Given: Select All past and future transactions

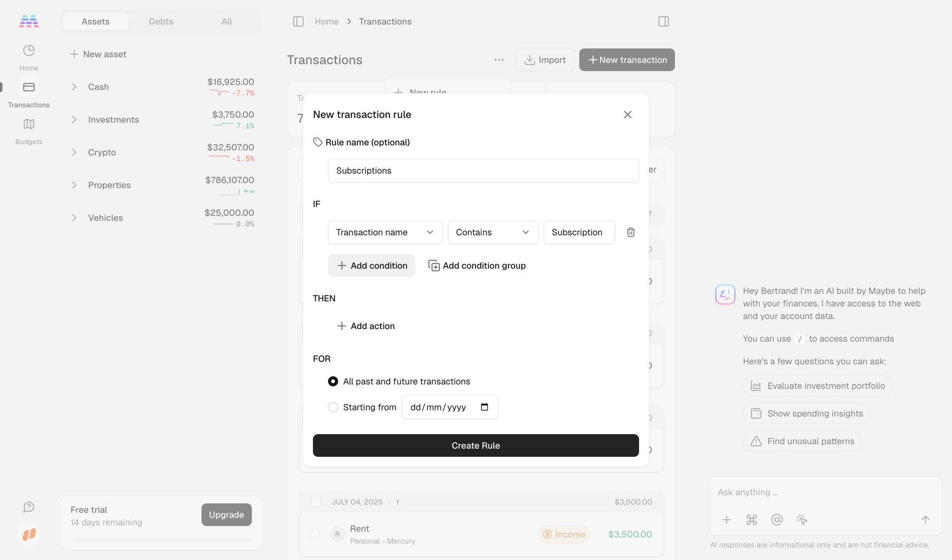Looking at the screenshot, I should point(333,381).
